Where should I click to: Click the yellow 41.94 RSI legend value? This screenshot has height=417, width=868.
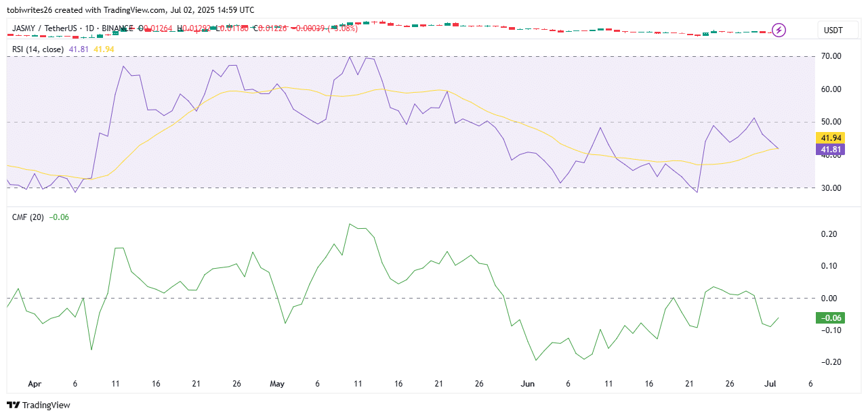tap(104, 49)
